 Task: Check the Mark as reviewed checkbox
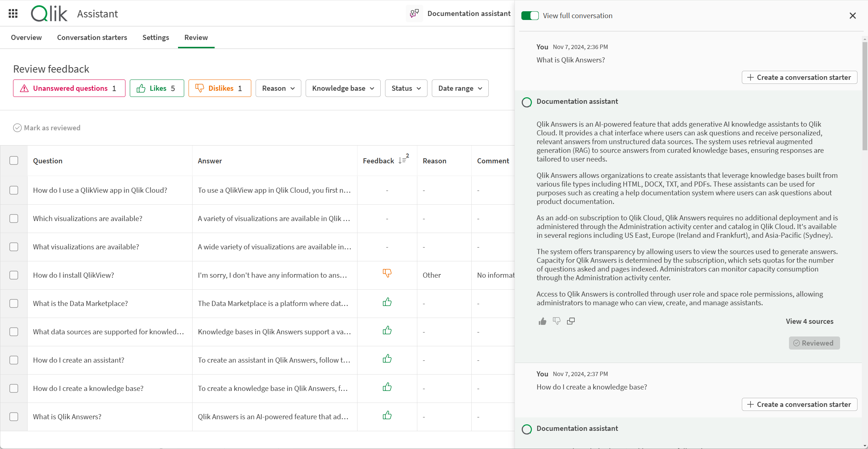17,127
